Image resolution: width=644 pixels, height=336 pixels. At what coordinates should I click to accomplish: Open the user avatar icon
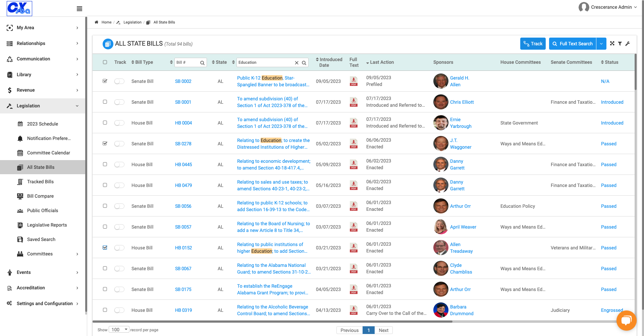coord(584,7)
